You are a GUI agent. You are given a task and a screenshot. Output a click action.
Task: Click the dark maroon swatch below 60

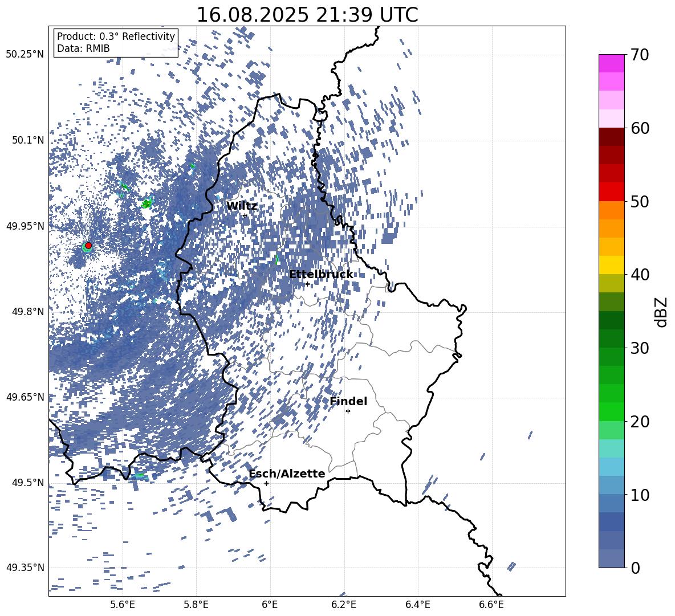611,137
